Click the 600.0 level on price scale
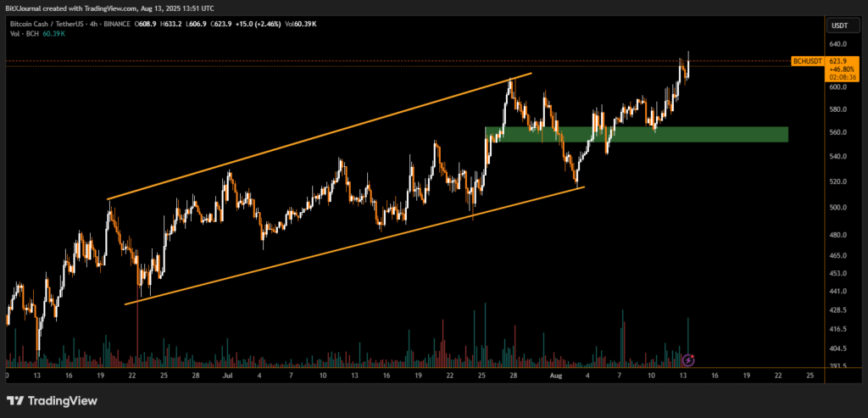Screen dimensions: 868x418 click(x=837, y=87)
